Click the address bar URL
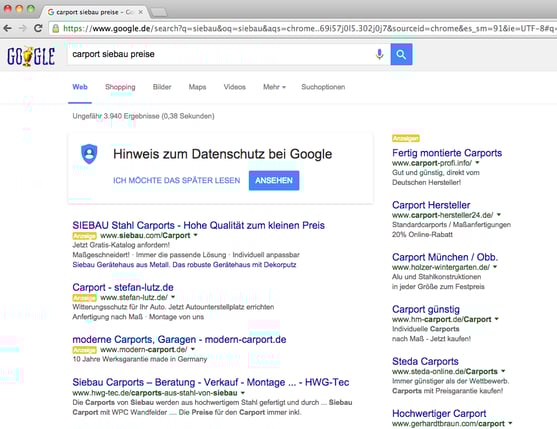 click(309, 28)
